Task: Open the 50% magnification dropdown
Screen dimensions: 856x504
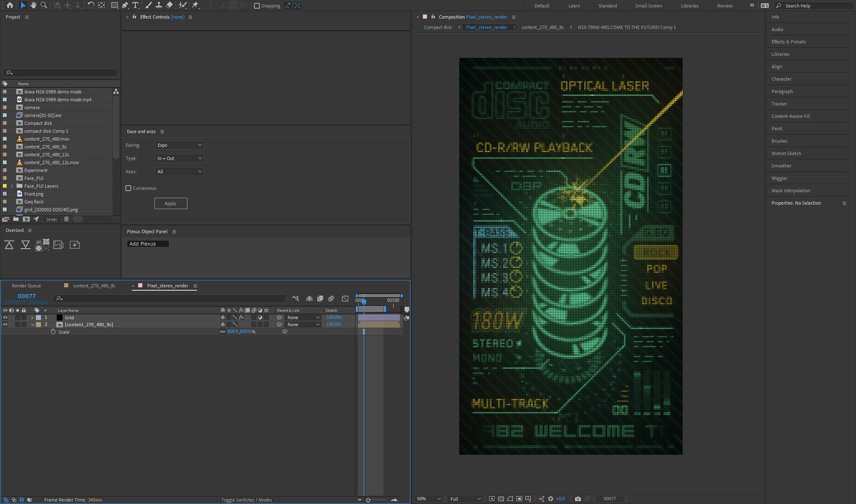Action: point(428,499)
